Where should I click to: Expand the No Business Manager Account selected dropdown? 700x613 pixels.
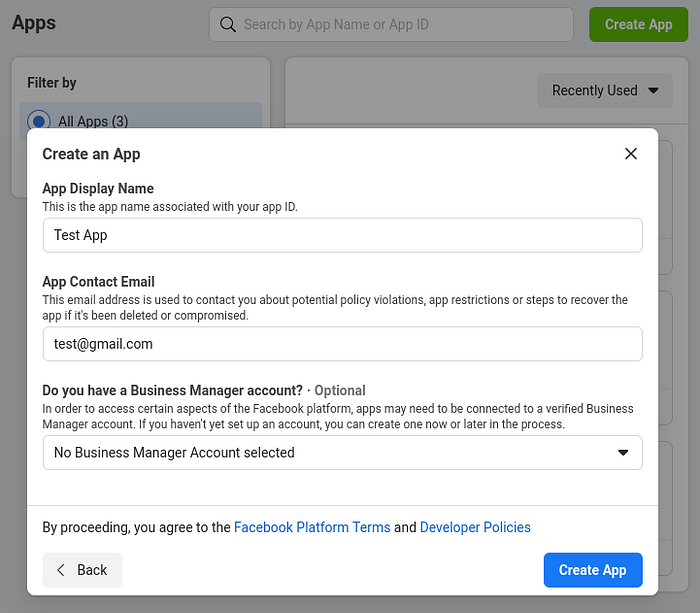coord(342,453)
